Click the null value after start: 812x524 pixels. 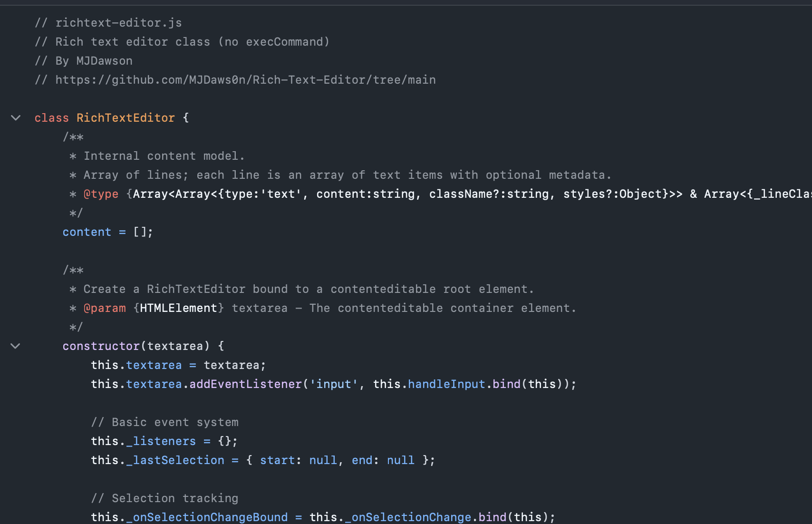[x=323, y=460]
